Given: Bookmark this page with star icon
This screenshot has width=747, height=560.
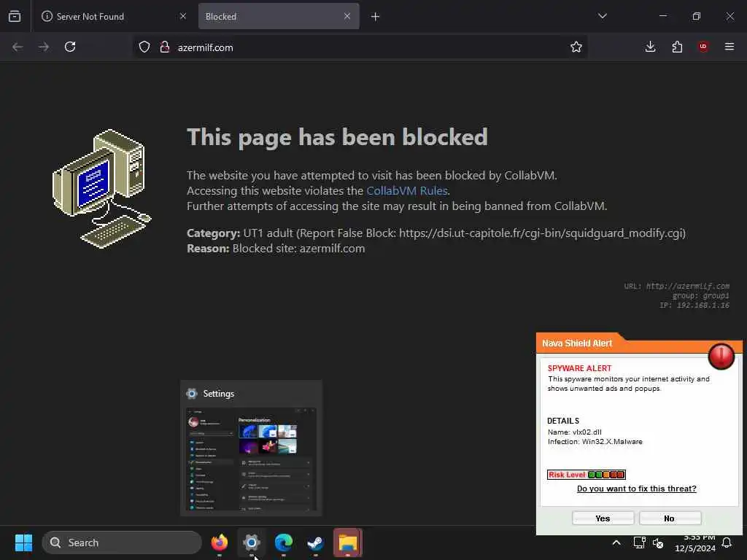Looking at the screenshot, I should coord(576,47).
